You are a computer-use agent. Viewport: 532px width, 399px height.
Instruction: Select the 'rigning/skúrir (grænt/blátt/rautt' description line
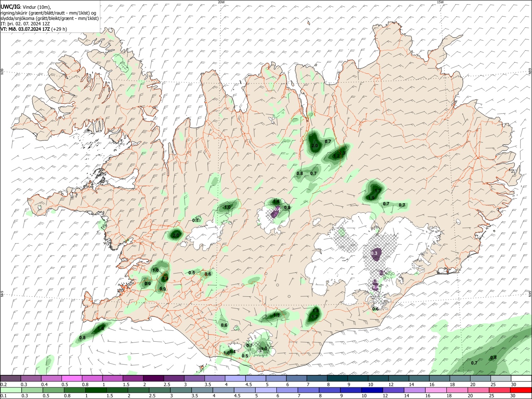(x=48, y=12)
